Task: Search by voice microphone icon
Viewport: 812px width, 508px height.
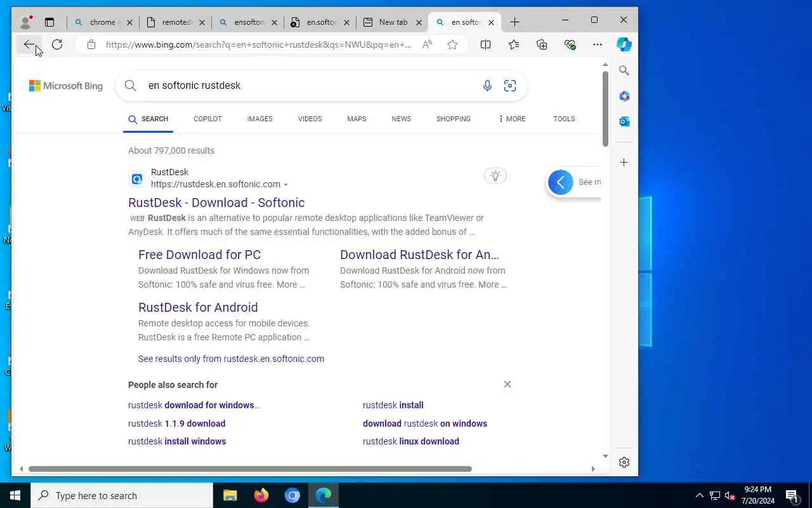Action: [x=487, y=86]
